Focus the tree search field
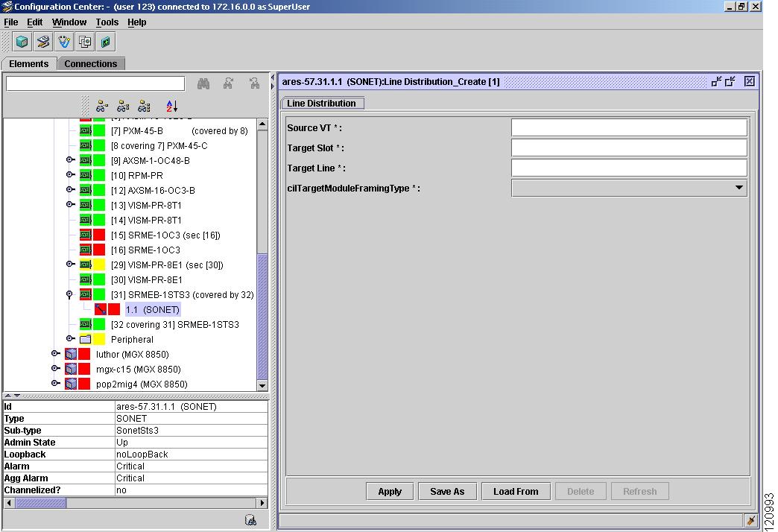Viewport: 778px width, 532px height. coord(95,83)
